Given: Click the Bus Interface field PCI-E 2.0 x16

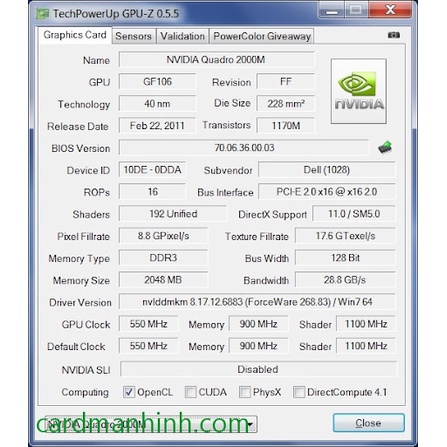Looking at the screenshot, I should [x=327, y=192].
